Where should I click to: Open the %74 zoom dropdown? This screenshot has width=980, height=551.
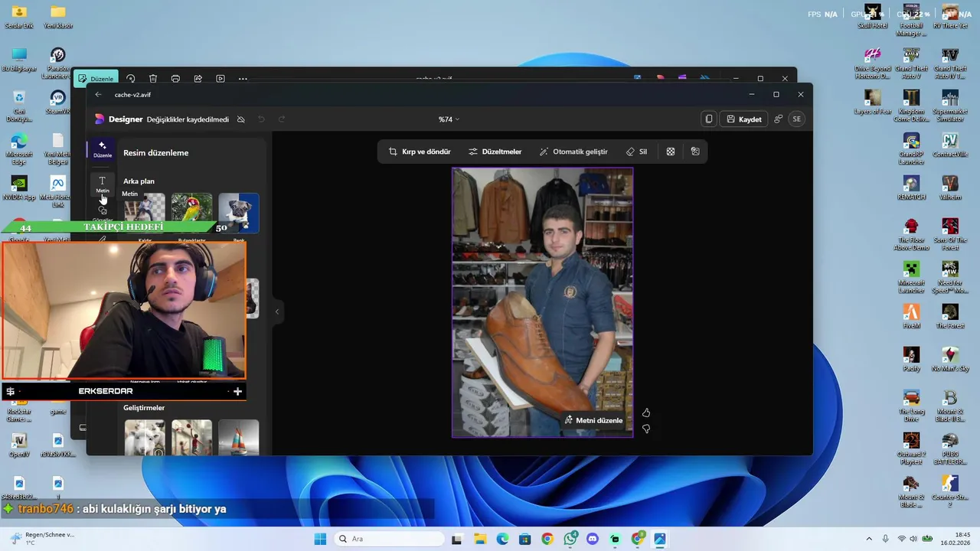(449, 119)
